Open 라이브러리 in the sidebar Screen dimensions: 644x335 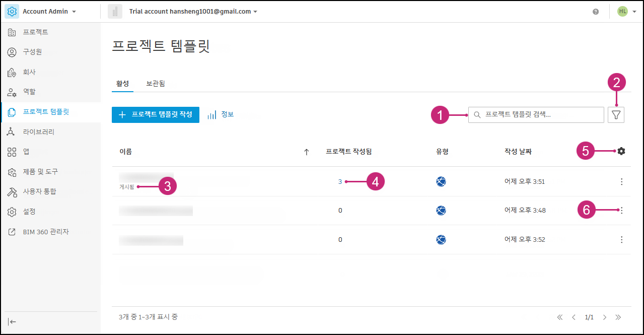pyautogui.click(x=38, y=132)
